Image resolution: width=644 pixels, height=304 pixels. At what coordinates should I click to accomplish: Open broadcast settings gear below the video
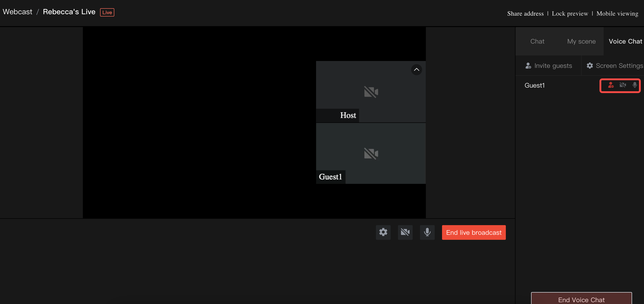coord(383,232)
